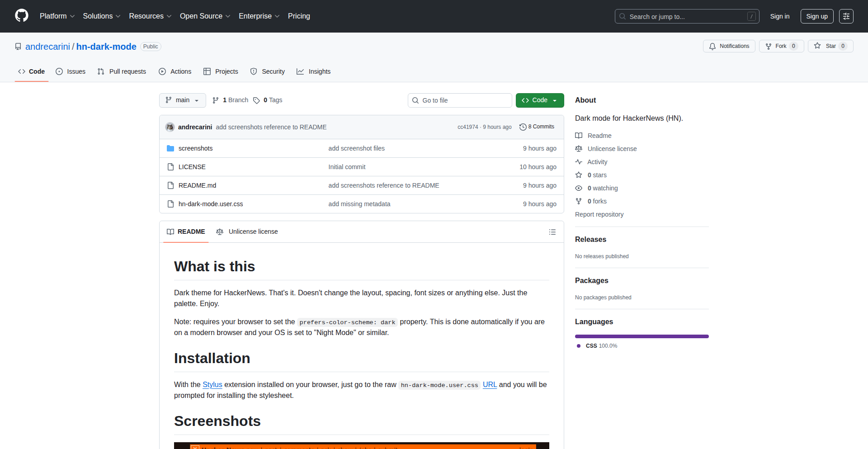The height and width of the screenshot is (449, 868).
Task: Expand the Platform menu in header
Action: pos(57,16)
